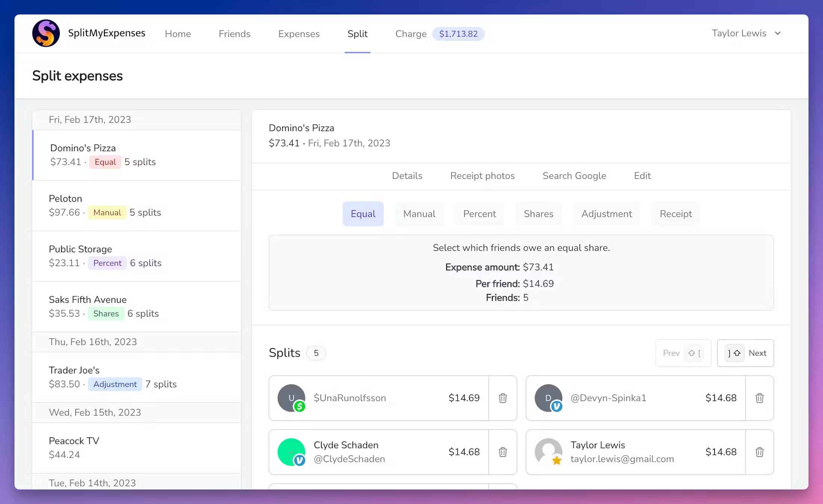This screenshot has height=504, width=823.
Task: Click the Venmo badge on Clyde Schaden's avatar
Action: (x=299, y=461)
